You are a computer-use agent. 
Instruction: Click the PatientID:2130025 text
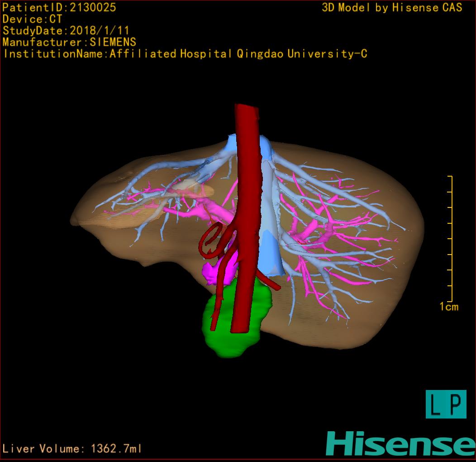point(59,7)
